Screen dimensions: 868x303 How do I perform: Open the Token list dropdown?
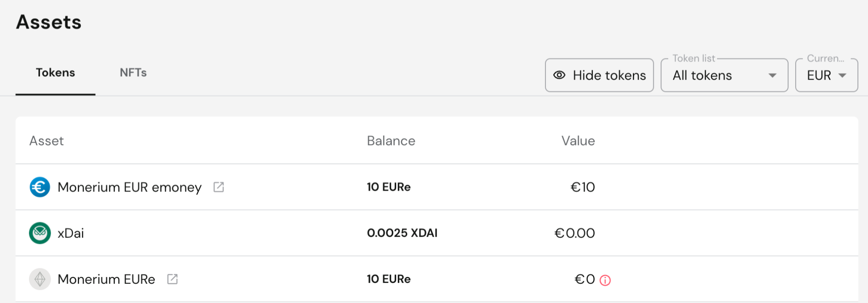pos(724,75)
